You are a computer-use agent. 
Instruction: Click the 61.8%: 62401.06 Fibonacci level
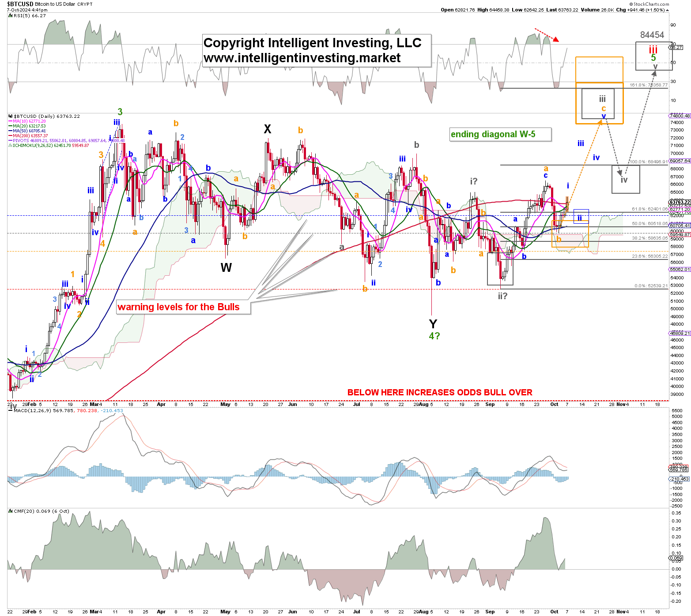click(x=650, y=209)
